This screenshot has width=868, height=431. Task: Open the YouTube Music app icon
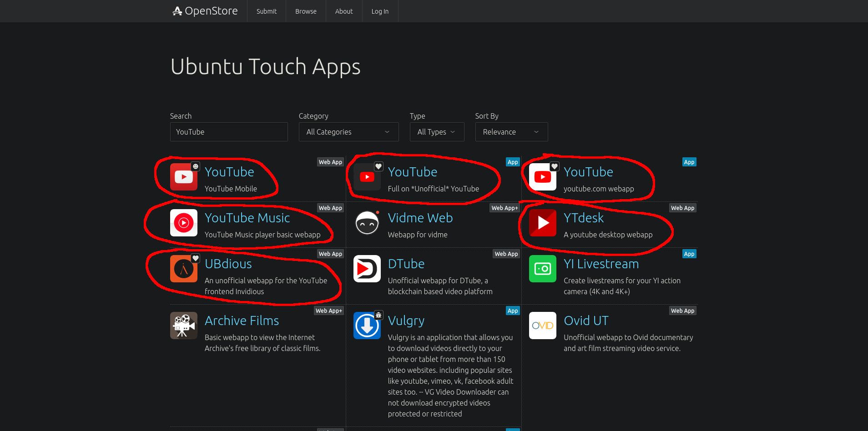coord(184,223)
